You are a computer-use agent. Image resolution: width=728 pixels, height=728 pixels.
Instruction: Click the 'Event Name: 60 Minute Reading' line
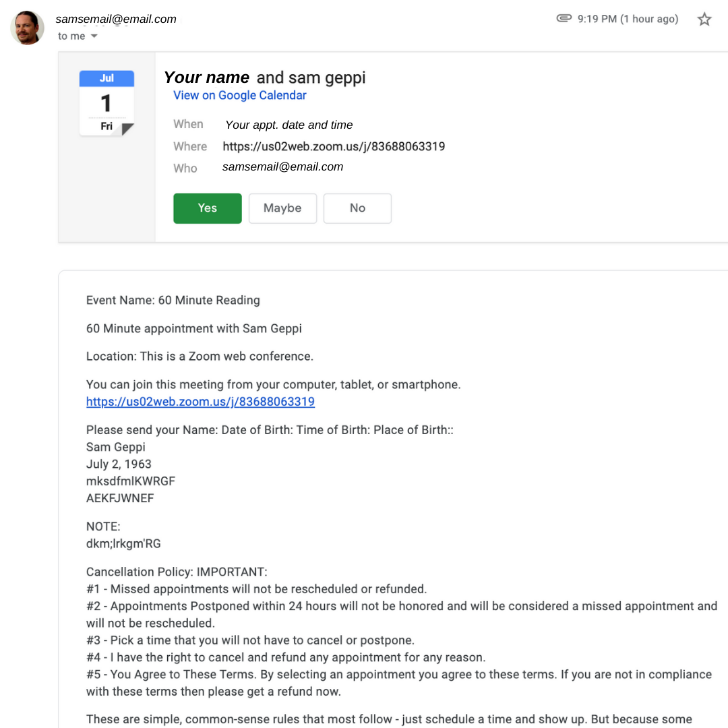(173, 300)
